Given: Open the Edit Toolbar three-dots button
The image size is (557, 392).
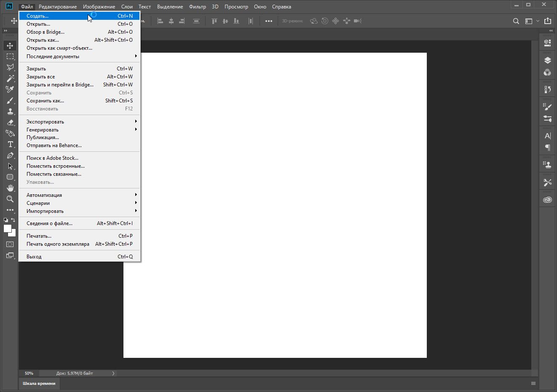Looking at the screenshot, I should click(x=10, y=210).
